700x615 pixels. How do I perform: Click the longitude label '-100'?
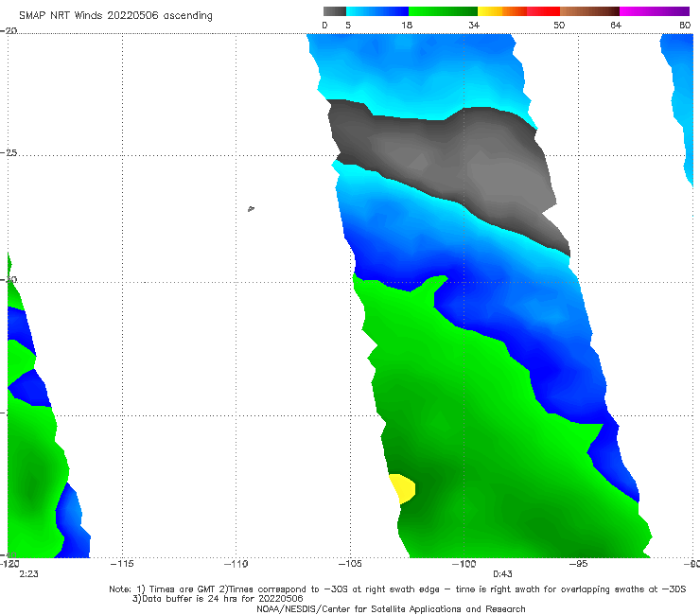[x=464, y=564]
